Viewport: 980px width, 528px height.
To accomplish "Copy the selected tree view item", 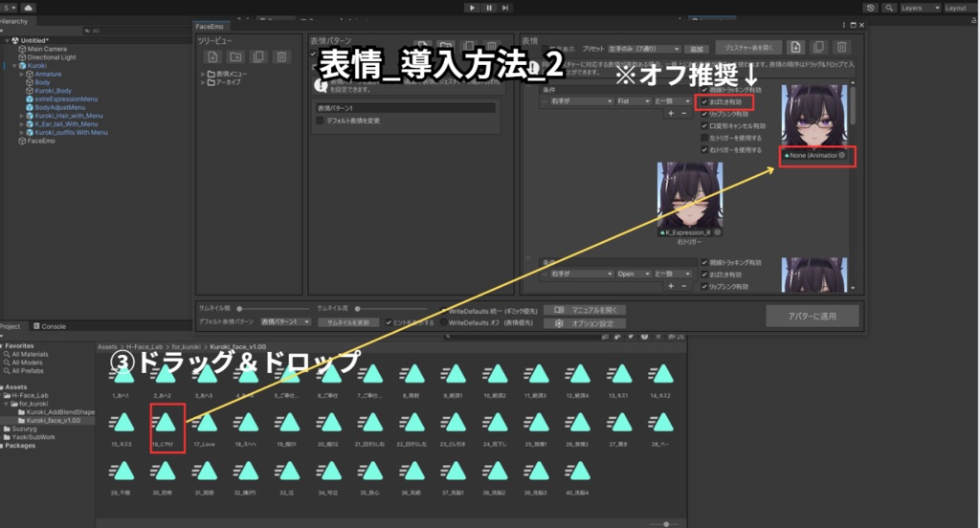I will coord(258,56).
